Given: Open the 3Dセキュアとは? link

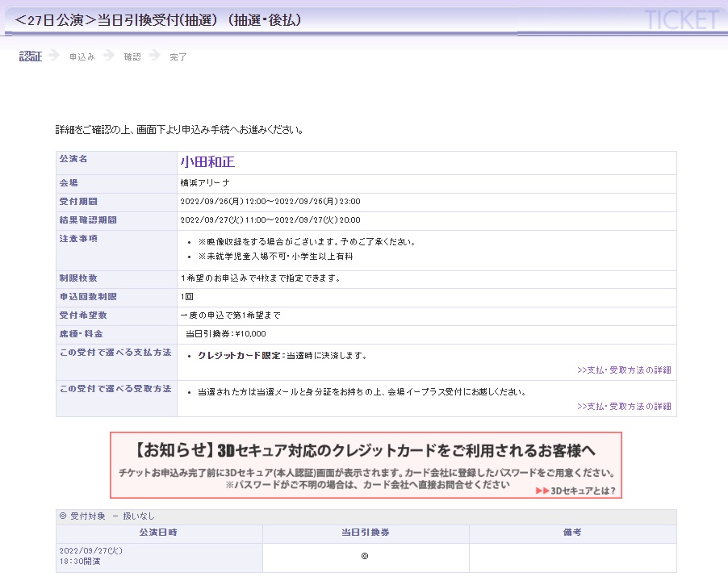Looking at the screenshot, I should click(575, 491).
